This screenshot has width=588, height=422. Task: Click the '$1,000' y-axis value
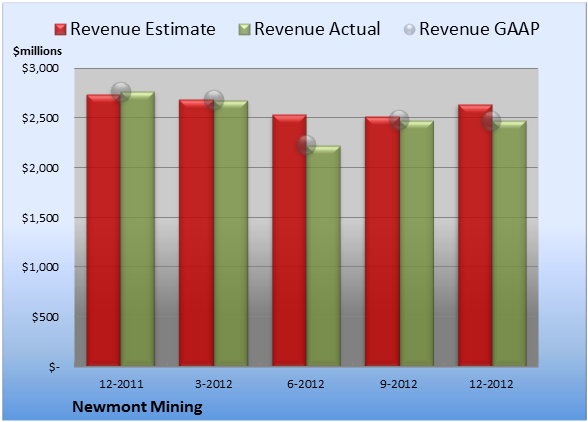[x=40, y=267]
